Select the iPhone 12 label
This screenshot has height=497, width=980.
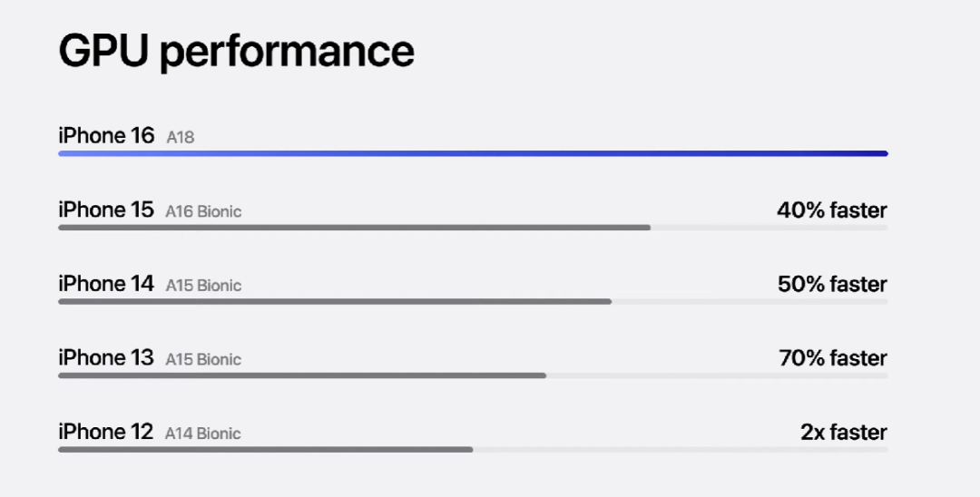click(106, 432)
